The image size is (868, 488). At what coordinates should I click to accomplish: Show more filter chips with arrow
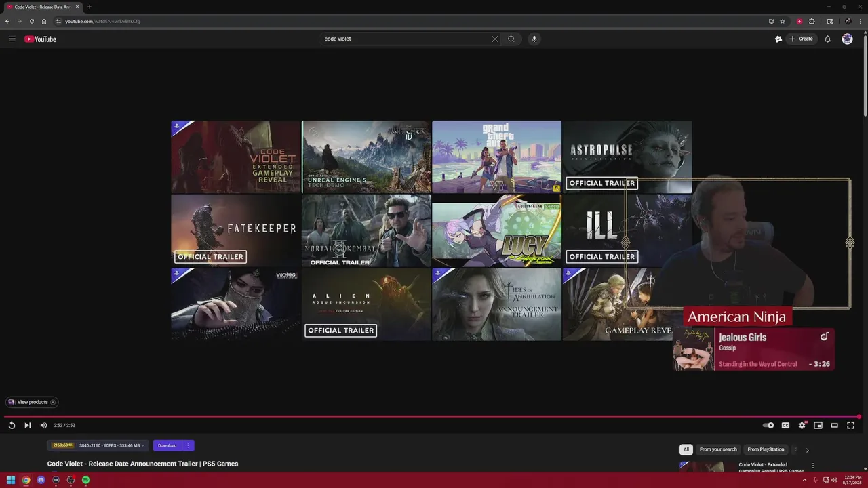click(807, 450)
